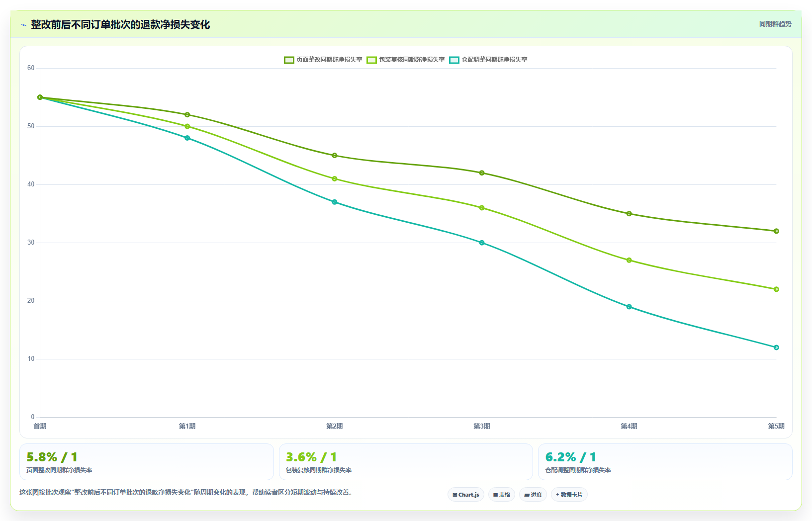Click the dark green 第5期 point at 32
The width and height of the screenshot is (812, 521).
[776, 231]
